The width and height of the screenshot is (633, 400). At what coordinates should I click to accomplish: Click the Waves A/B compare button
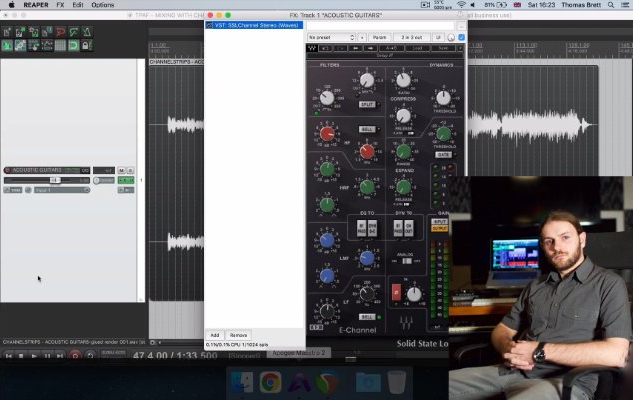(x=391, y=48)
